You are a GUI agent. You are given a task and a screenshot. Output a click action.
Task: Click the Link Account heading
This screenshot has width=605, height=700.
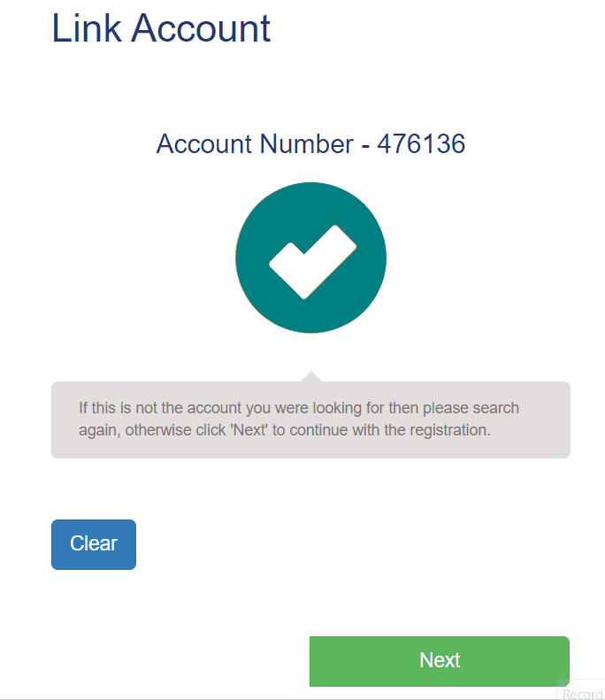(161, 28)
